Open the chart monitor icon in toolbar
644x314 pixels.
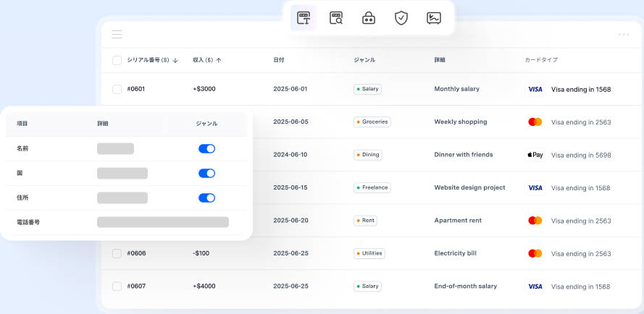[434, 18]
